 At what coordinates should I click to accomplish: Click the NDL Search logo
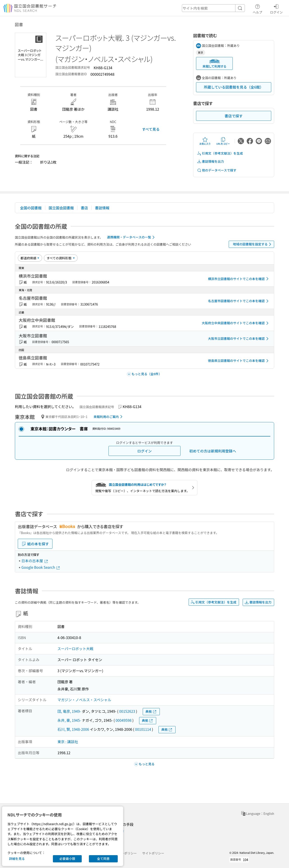pos(30,8)
